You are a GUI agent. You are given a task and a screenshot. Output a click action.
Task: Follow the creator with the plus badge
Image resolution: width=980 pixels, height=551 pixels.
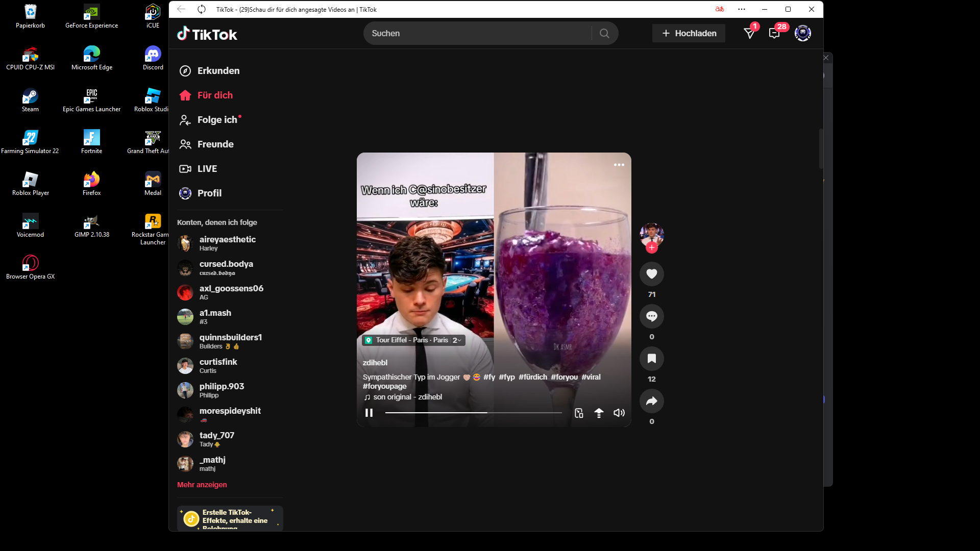(x=652, y=248)
